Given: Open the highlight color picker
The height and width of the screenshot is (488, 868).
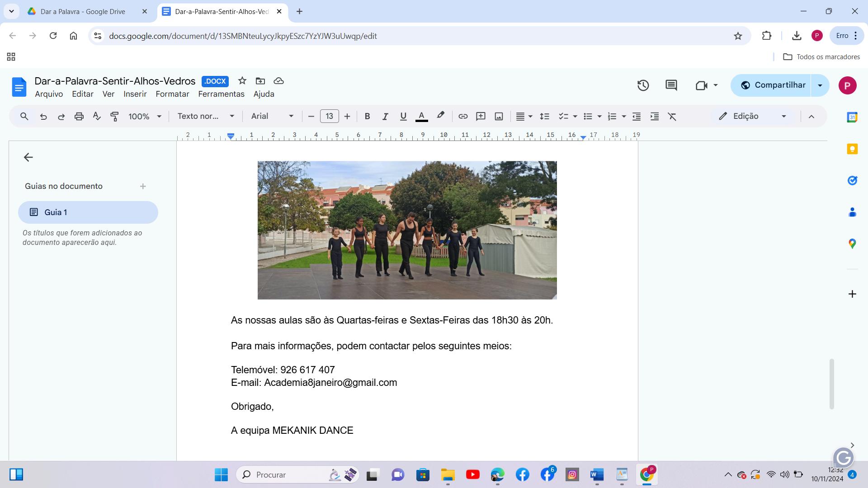Looking at the screenshot, I should coord(440,116).
